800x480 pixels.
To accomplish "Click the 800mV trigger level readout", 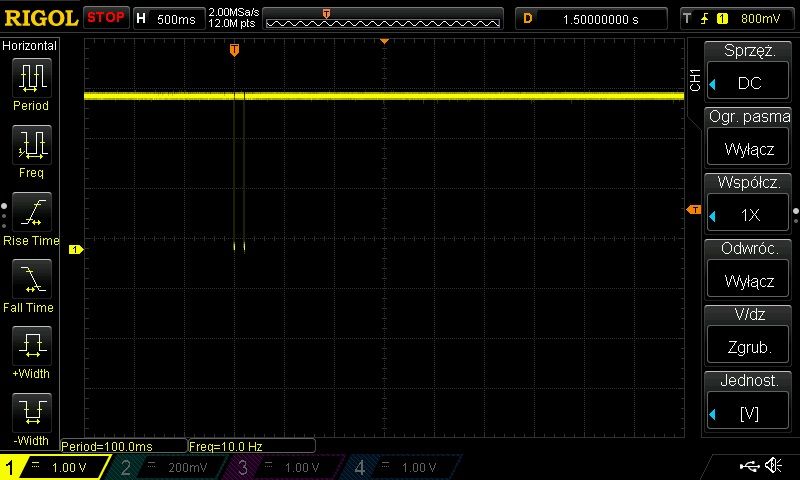I will 760,19.
